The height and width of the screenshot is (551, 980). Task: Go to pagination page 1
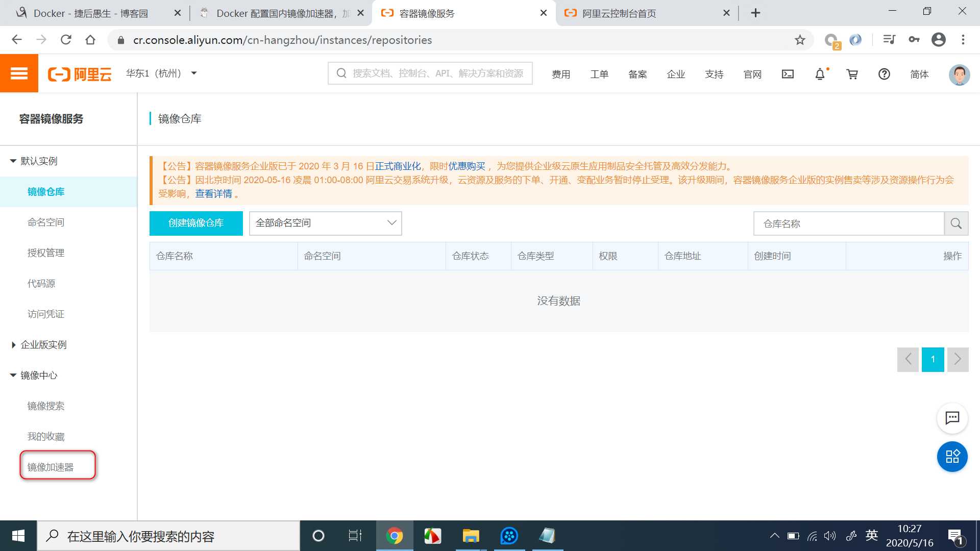(x=933, y=359)
